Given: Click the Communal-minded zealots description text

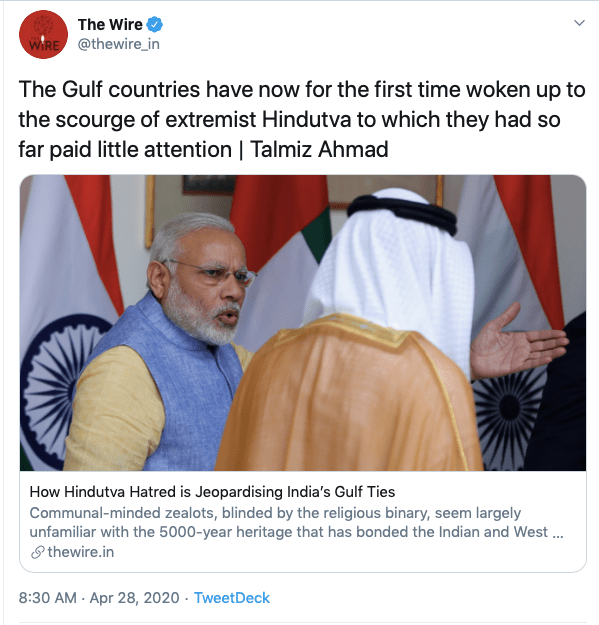Looking at the screenshot, I should click(297, 522).
